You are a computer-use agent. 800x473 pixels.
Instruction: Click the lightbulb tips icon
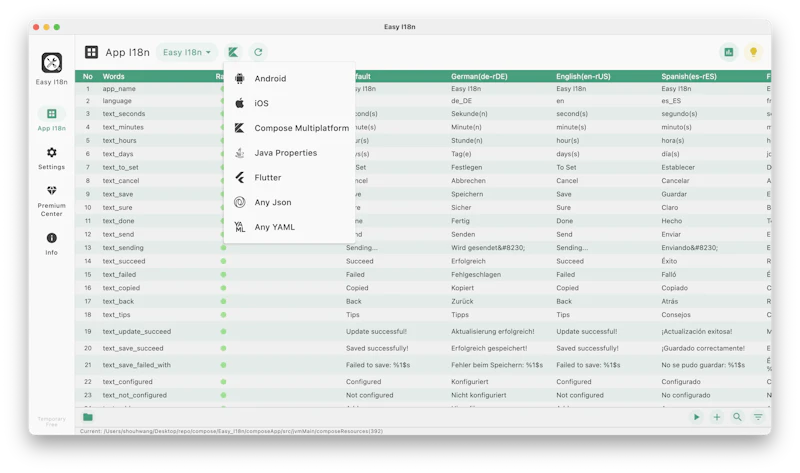click(x=753, y=52)
